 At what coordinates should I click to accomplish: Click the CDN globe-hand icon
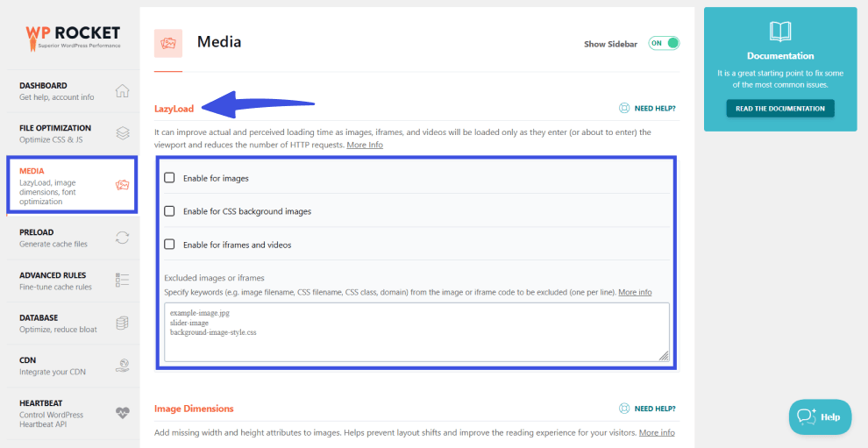coord(123,366)
